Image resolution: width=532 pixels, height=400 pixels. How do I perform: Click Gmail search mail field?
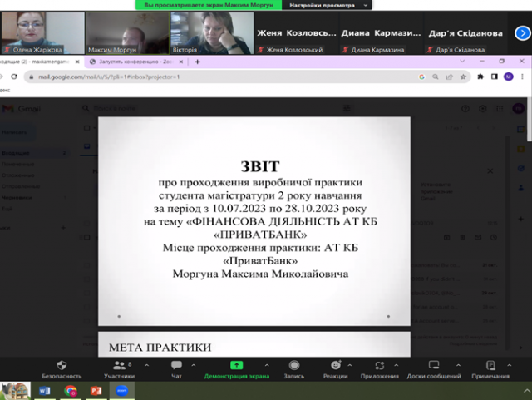point(217,108)
